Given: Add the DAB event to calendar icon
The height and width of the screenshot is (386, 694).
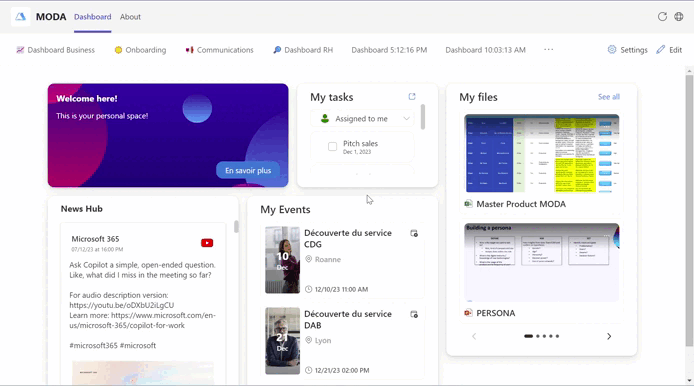Looking at the screenshot, I should coord(414,314).
